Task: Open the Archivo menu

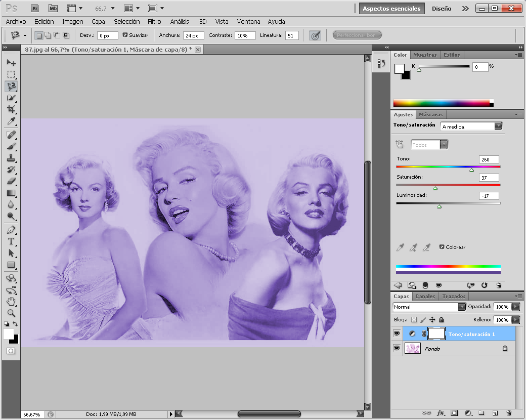Action: [16, 21]
